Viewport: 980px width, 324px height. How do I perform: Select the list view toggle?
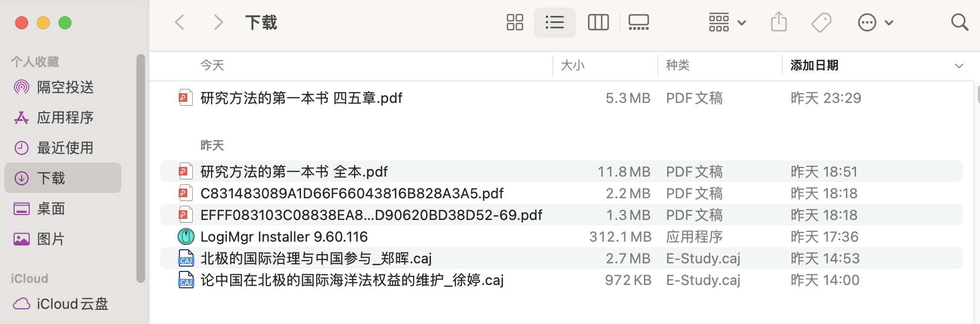click(554, 23)
